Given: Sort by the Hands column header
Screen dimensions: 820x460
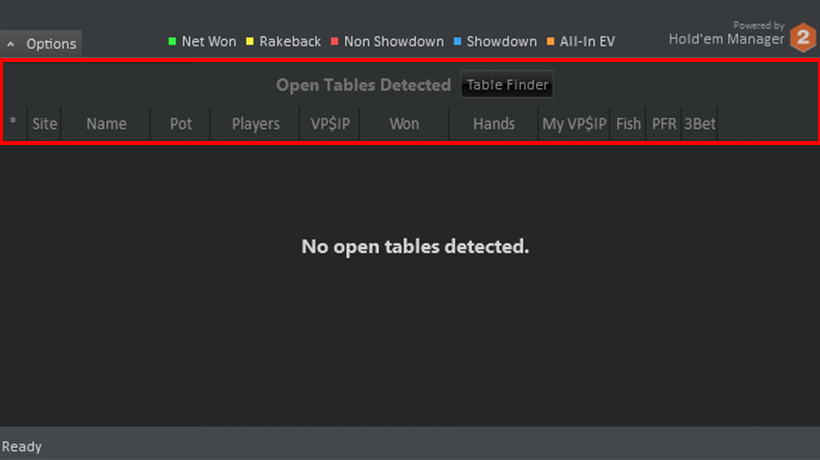Looking at the screenshot, I should click(x=494, y=123).
